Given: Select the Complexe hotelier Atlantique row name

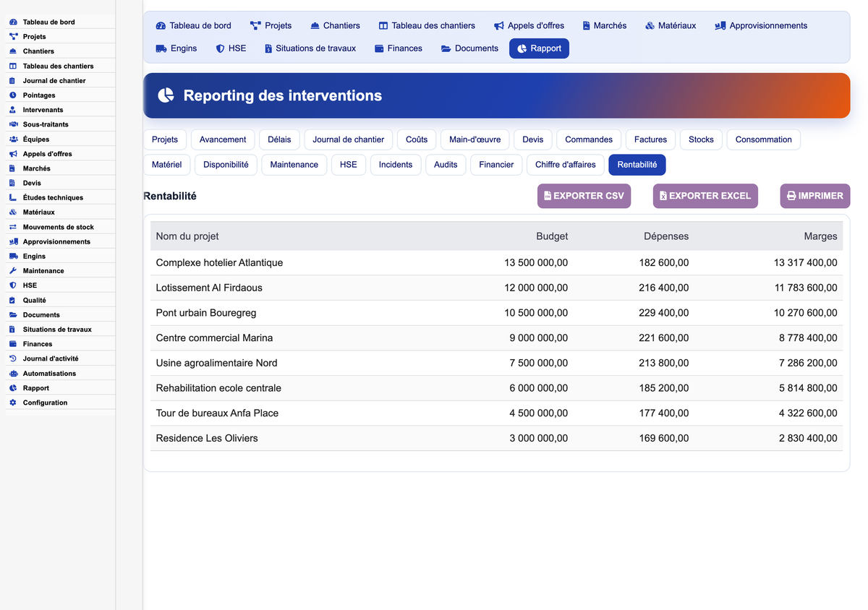Looking at the screenshot, I should pos(219,263).
